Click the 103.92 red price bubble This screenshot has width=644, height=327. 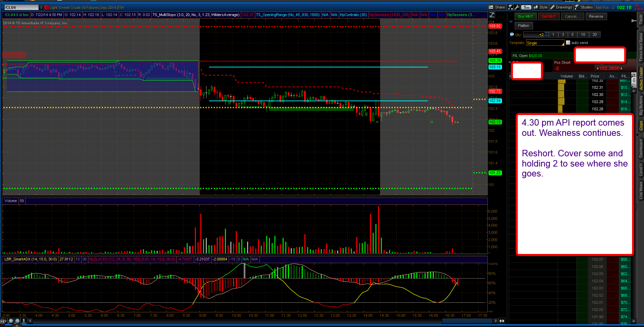click(495, 26)
